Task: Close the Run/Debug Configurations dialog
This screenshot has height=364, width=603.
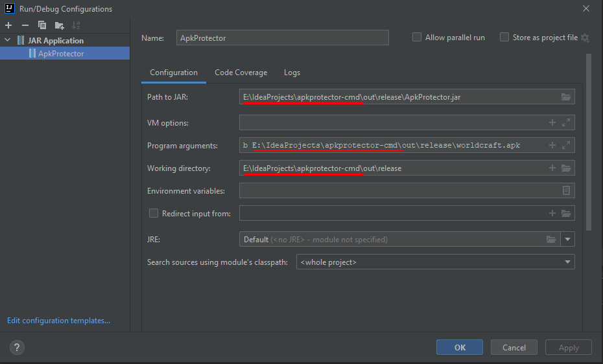Action: [585, 8]
